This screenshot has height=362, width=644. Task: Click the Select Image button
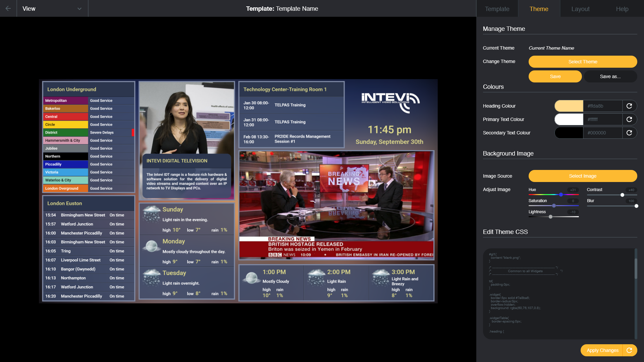point(583,176)
